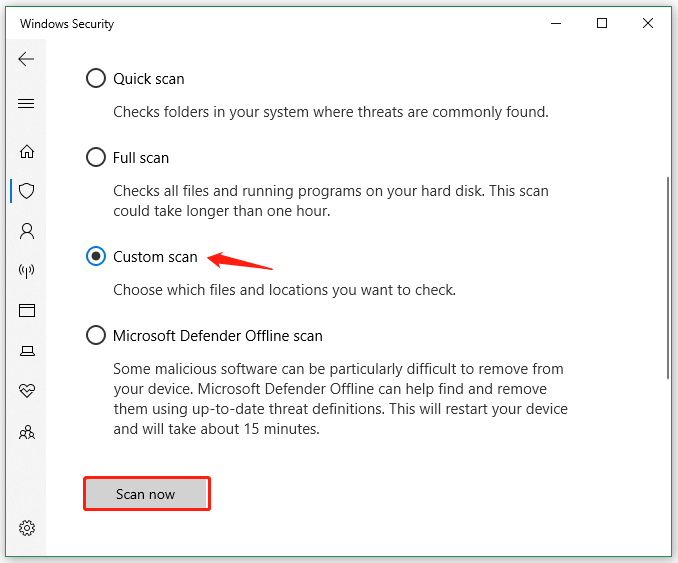The height and width of the screenshot is (563, 678).
Task: Select the Quick scan option
Action: pyautogui.click(x=96, y=78)
